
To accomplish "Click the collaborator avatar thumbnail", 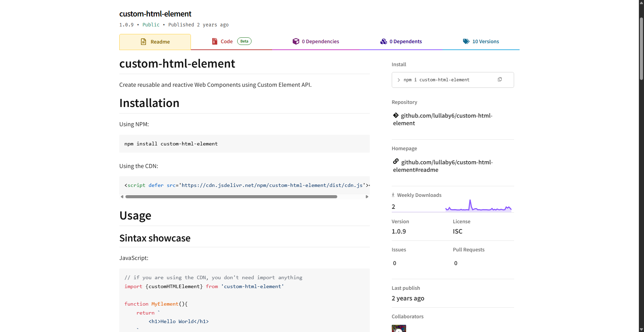I will coord(399,329).
